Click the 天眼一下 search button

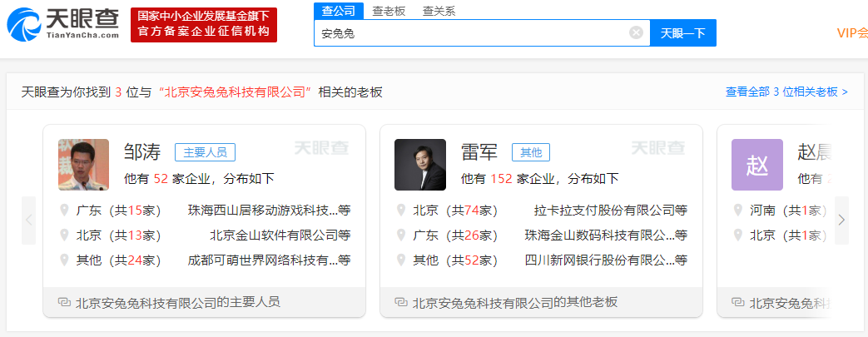[x=683, y=33]
